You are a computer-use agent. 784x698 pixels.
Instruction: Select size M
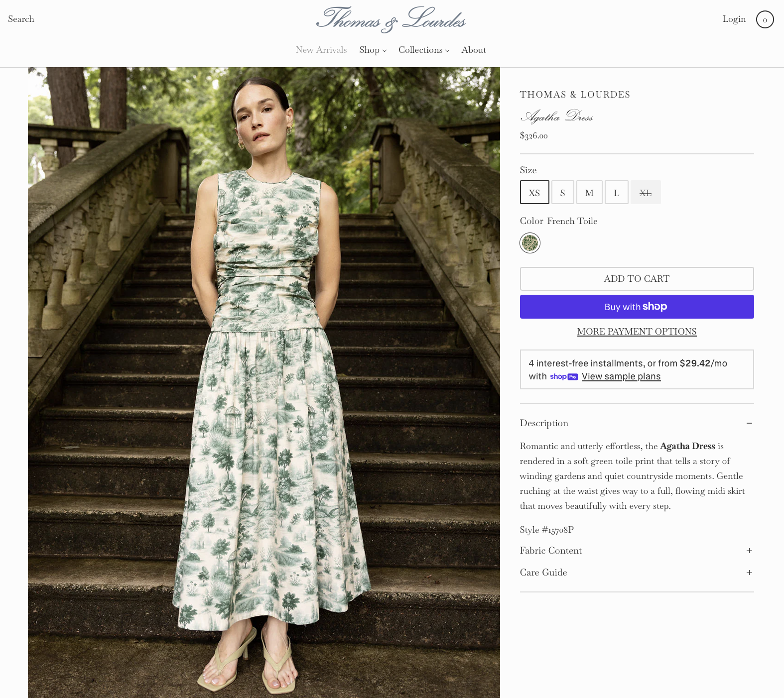(x=589, y=192)
